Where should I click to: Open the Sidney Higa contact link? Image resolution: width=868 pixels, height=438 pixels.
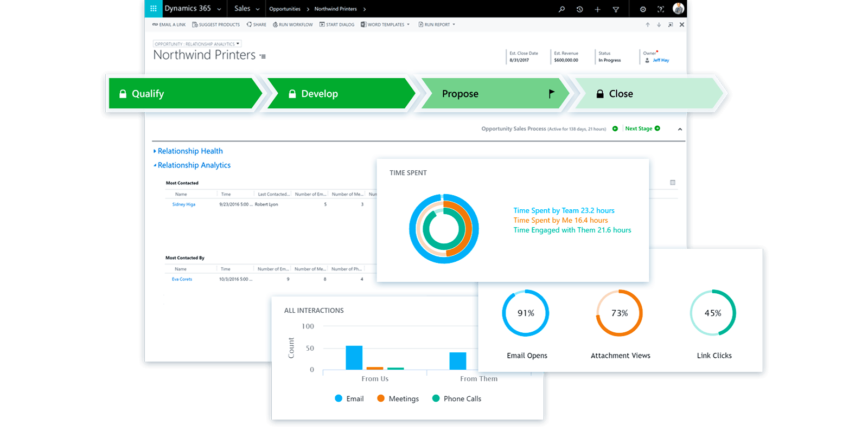184,204
